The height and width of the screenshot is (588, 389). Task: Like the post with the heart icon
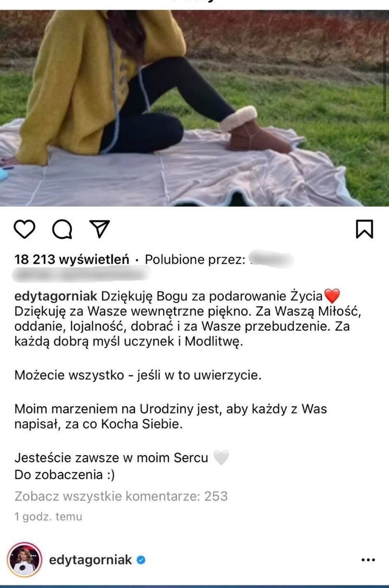click(x=24, y=229)
